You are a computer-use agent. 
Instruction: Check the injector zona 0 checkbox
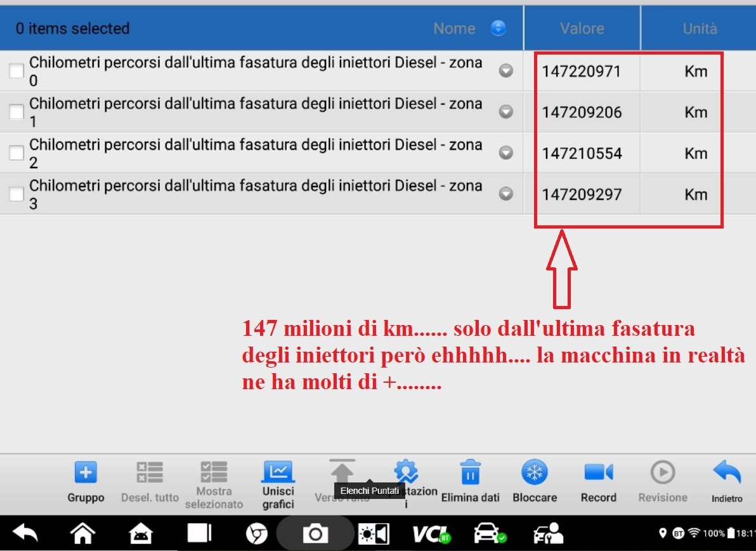[16, 71]
